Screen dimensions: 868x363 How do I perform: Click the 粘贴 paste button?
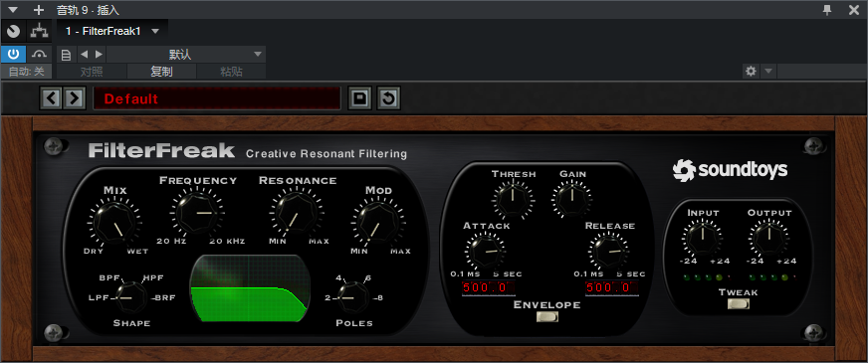231,72
